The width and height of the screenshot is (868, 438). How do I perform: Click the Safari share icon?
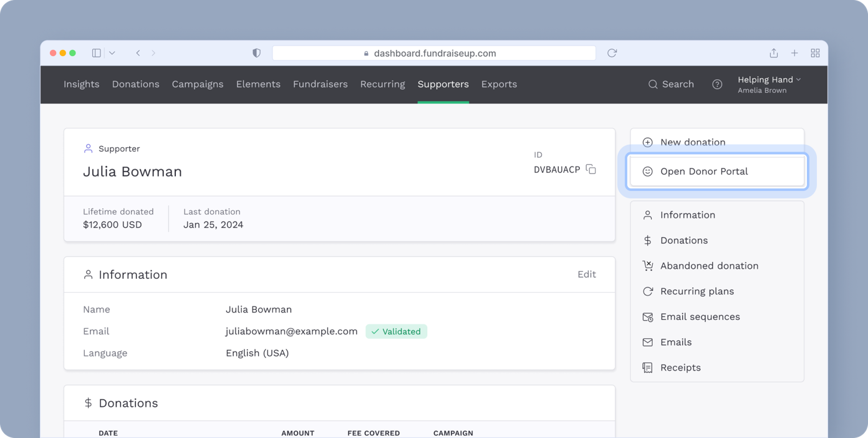[x=773, y=53]
